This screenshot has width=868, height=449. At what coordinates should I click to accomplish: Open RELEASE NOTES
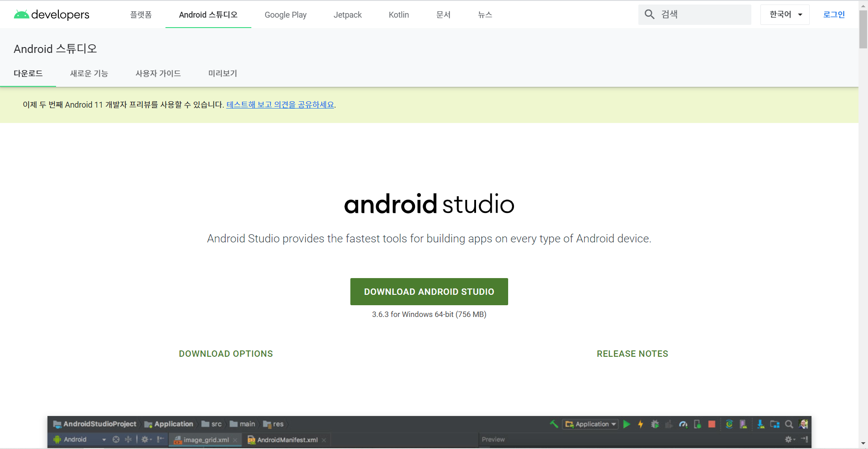pos(632,354)
